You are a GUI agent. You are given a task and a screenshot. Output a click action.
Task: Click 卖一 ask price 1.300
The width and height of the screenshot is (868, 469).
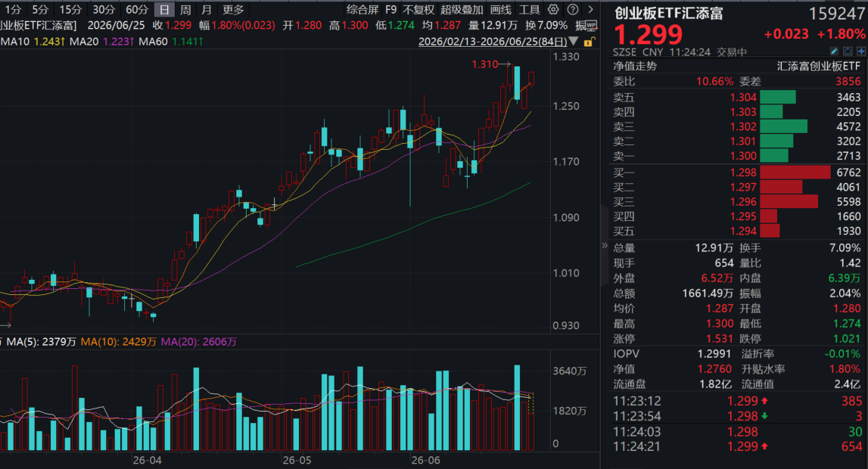click(743, 156)
